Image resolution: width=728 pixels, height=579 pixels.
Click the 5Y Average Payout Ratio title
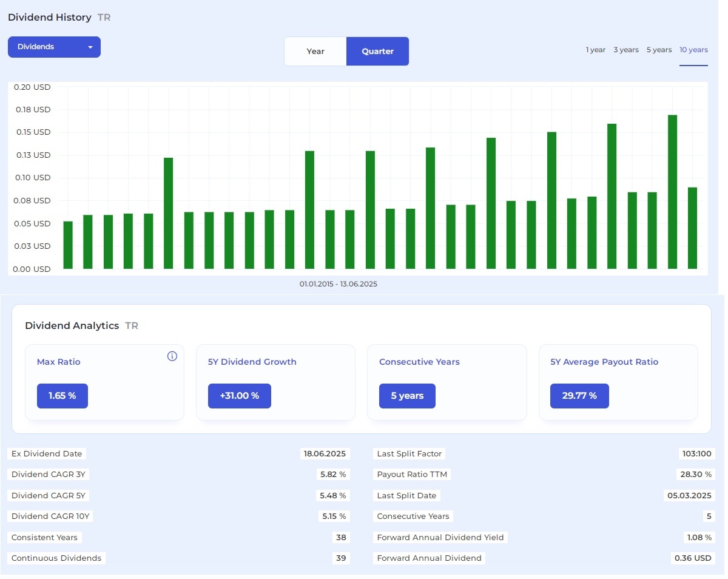pos(604,362)
